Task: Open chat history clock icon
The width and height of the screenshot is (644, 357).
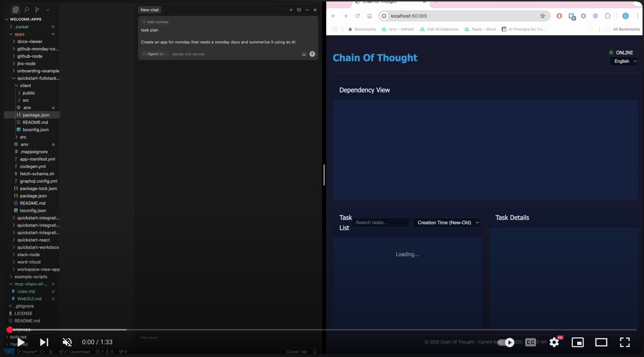Action: tap(299, 10)
